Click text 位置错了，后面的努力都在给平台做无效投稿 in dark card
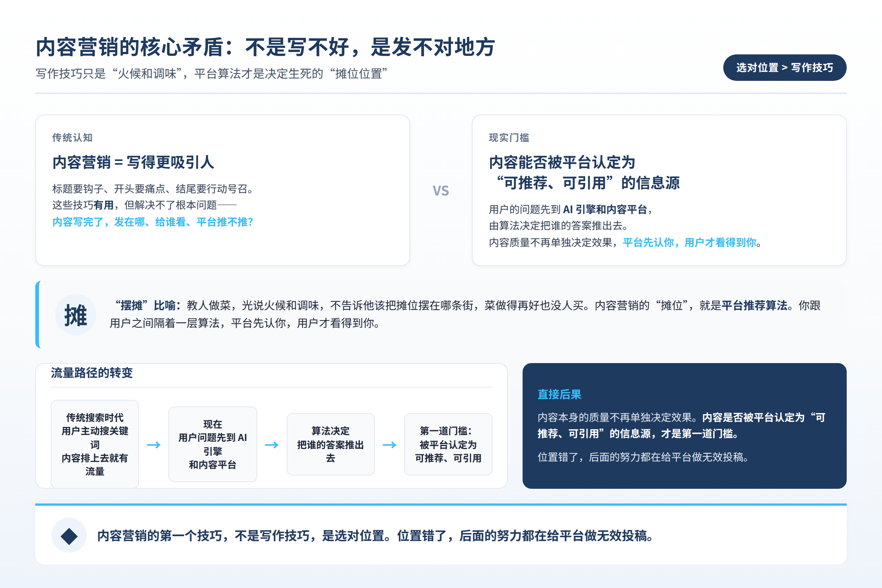 pyautogui.click(x=643, y=457)
